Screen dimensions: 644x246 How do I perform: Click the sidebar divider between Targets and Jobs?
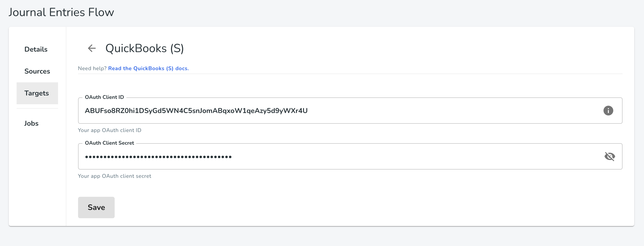(37, 108)
